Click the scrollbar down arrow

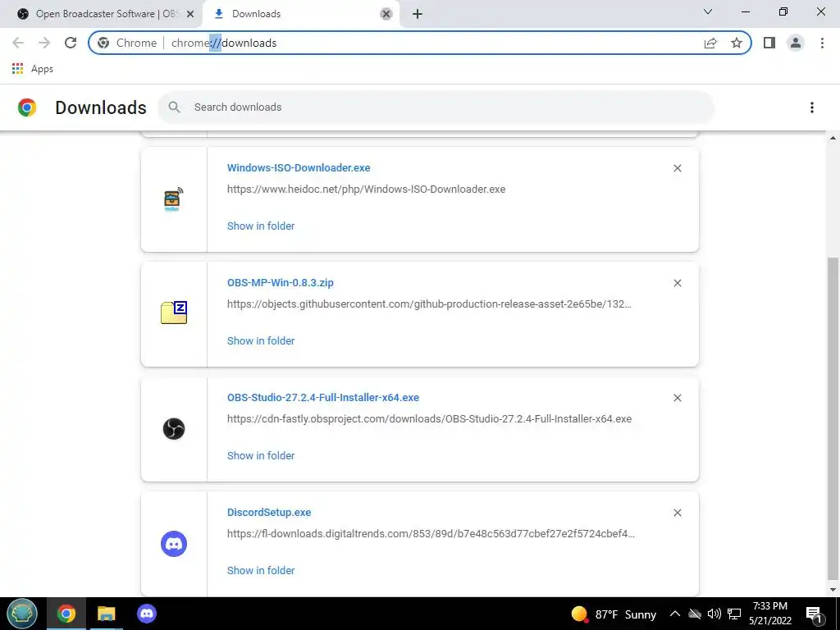833,590
